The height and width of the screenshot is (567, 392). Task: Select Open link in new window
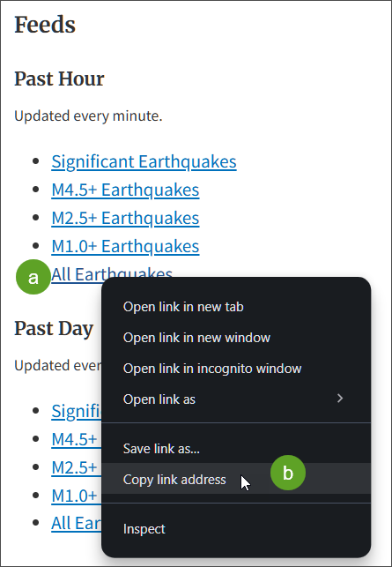point(236,338)
